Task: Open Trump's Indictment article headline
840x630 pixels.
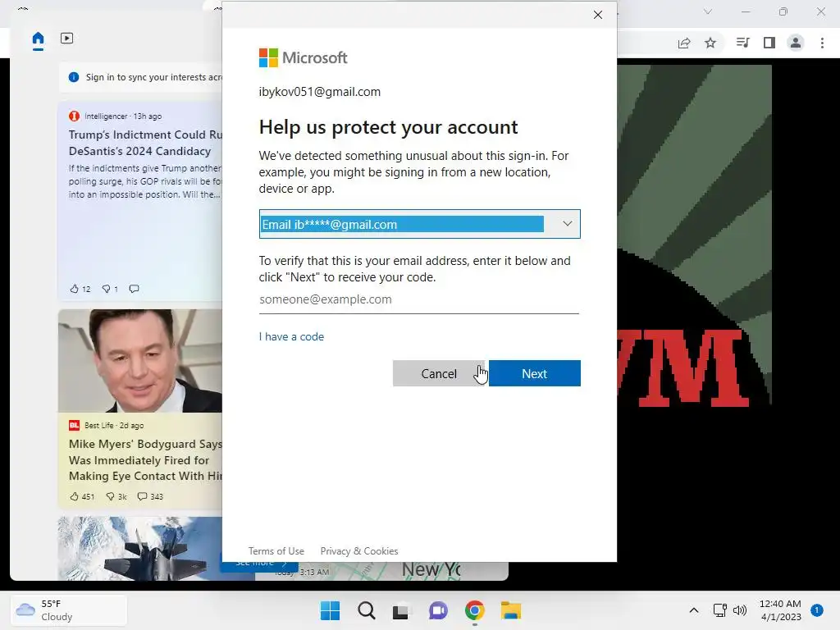Action: pyautogui.click(x=145, y=143)
